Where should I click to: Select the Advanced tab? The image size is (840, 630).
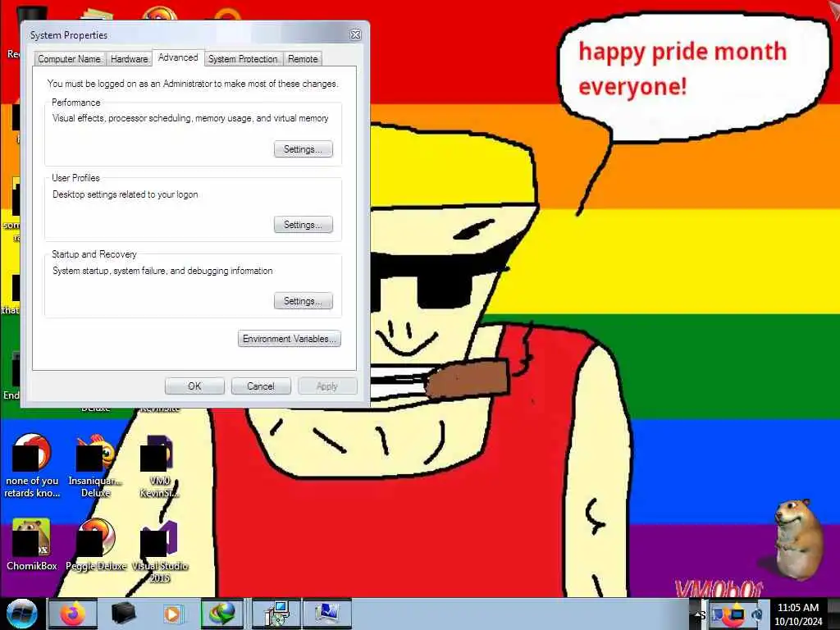(178, 58)
